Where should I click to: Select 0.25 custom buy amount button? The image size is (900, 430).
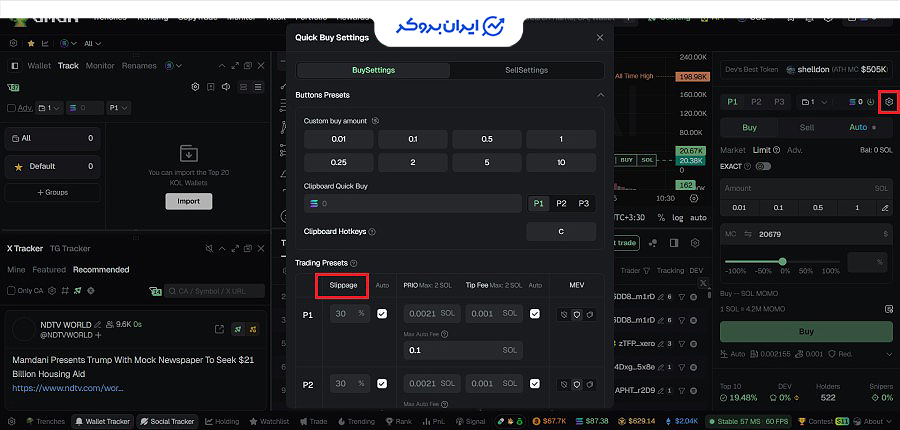click(339, 162)
